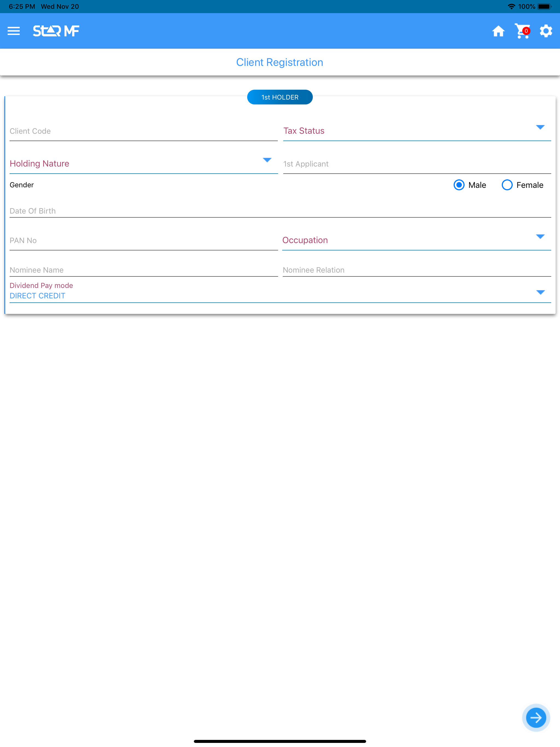
Task: Focus the PAN No field
Action: point(144,240)
